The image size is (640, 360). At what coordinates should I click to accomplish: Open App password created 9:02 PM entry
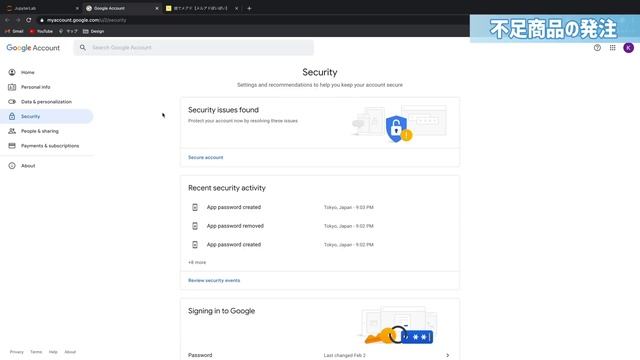point(320,244)
